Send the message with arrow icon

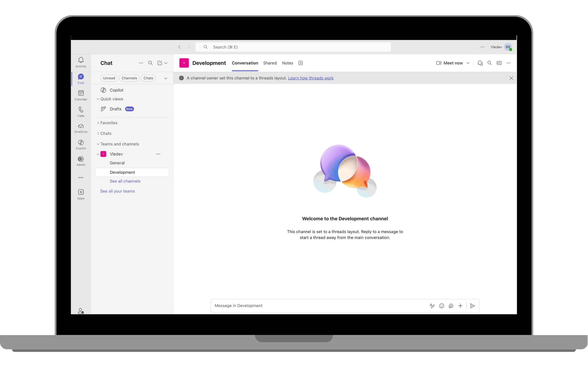[473, 306]
